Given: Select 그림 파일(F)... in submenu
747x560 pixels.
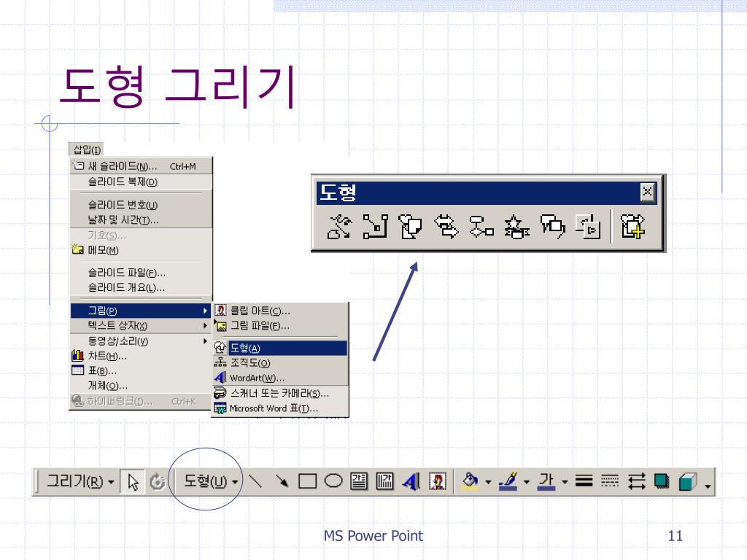Looking at the screenshot, I should [280, 326].
